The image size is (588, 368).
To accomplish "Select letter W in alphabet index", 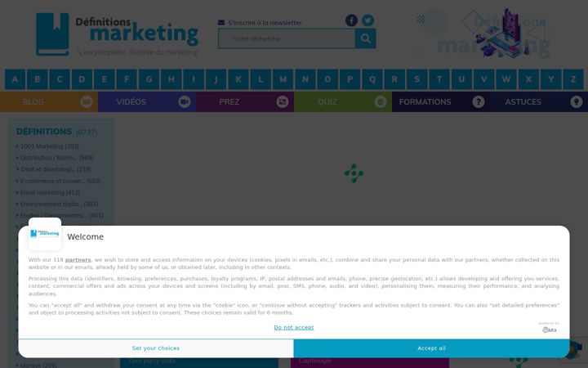I will click(506, 79).
